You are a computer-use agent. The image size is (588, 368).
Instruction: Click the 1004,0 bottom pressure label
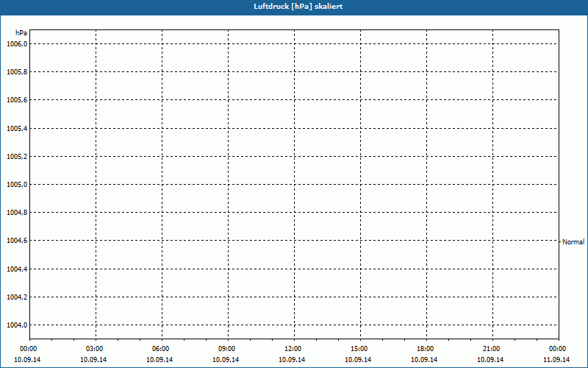(16, 325)
